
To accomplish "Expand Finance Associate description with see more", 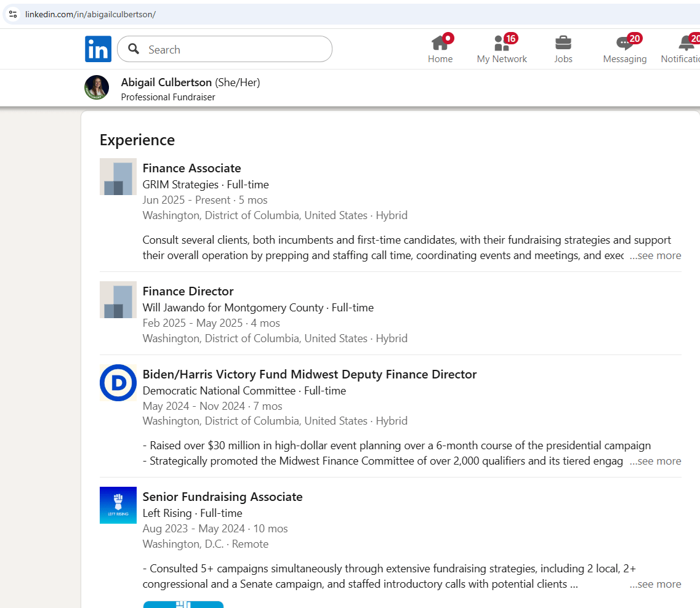I will click(x=655, y=255).
